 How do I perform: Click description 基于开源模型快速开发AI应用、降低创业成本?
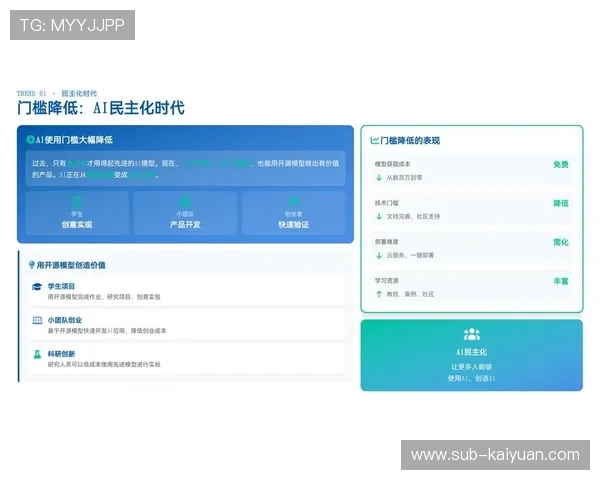click(107, 330)
